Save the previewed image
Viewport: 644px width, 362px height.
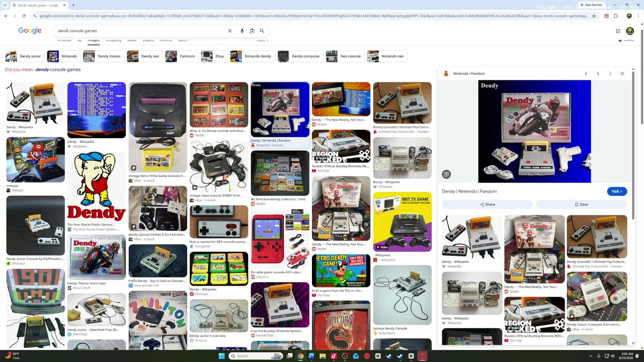coord(581,205)
